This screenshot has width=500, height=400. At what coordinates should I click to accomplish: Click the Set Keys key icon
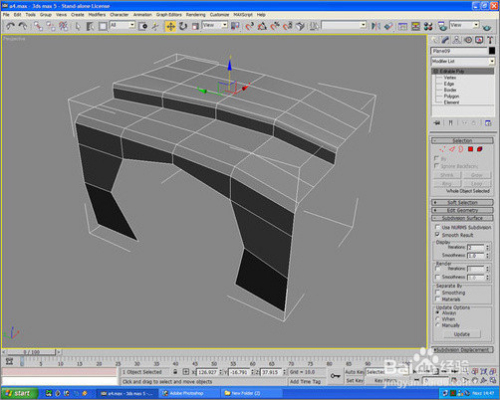(x=335, y=376)
